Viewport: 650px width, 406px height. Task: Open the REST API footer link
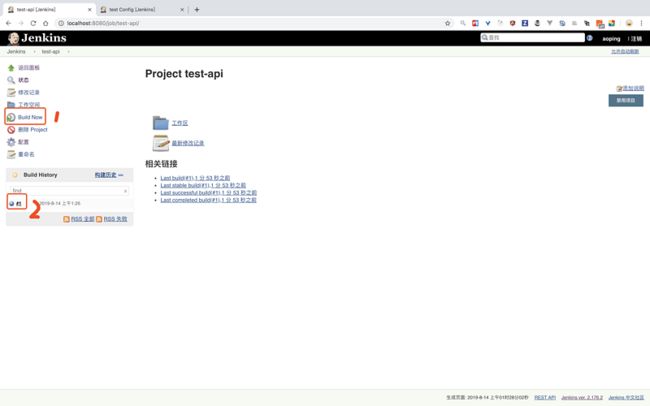pos(545,397)
